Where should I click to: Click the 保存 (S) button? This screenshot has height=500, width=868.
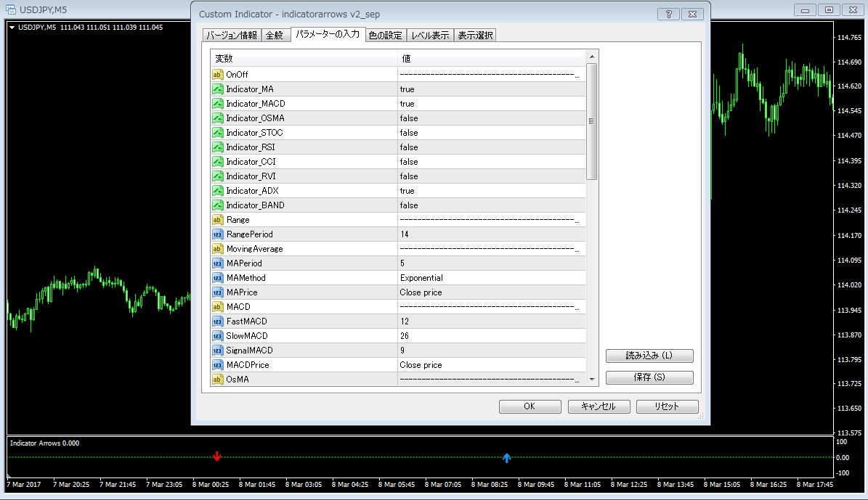649,377
